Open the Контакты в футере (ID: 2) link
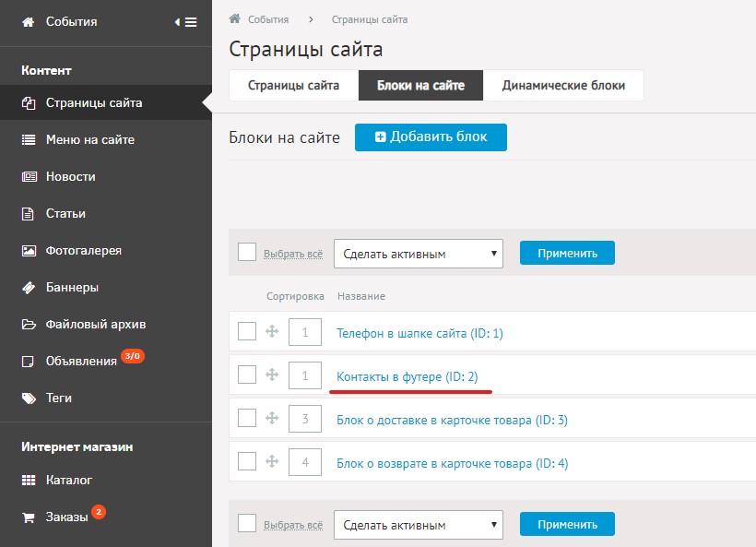Viewport: 756px width, 547px height. click(x=407, y=376)
